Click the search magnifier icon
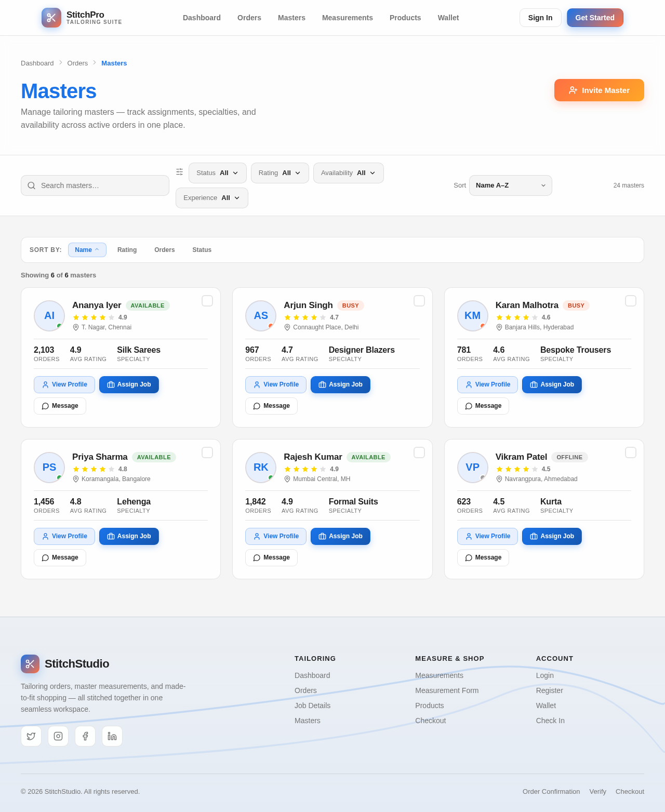The image size is (665, 812). tap(32, 185)
